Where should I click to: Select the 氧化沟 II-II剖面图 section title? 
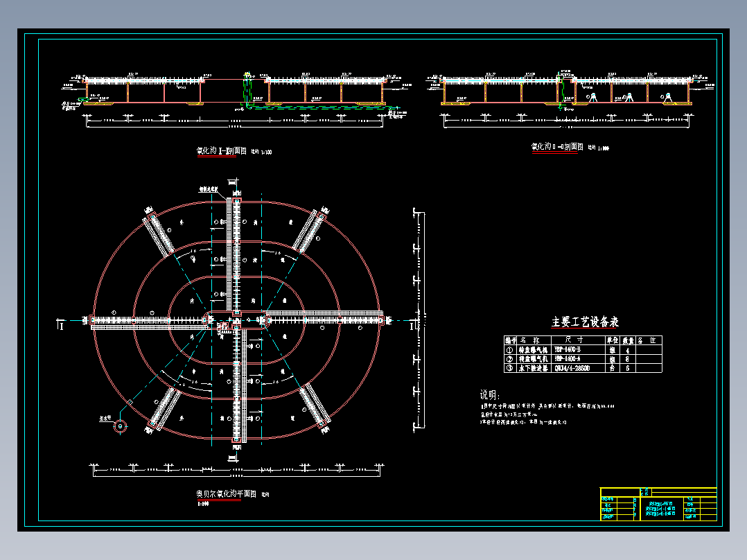pos(557,147)
